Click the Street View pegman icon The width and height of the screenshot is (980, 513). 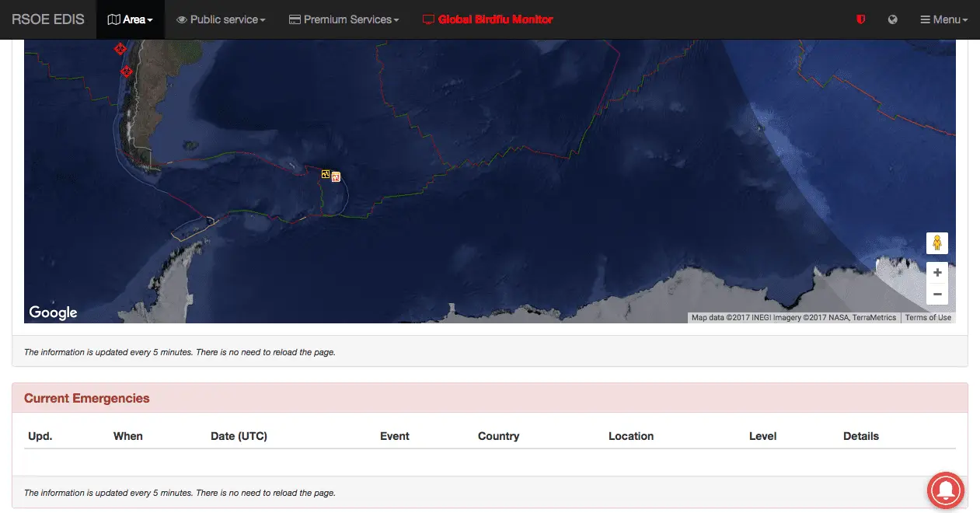(x=937, y=243)
